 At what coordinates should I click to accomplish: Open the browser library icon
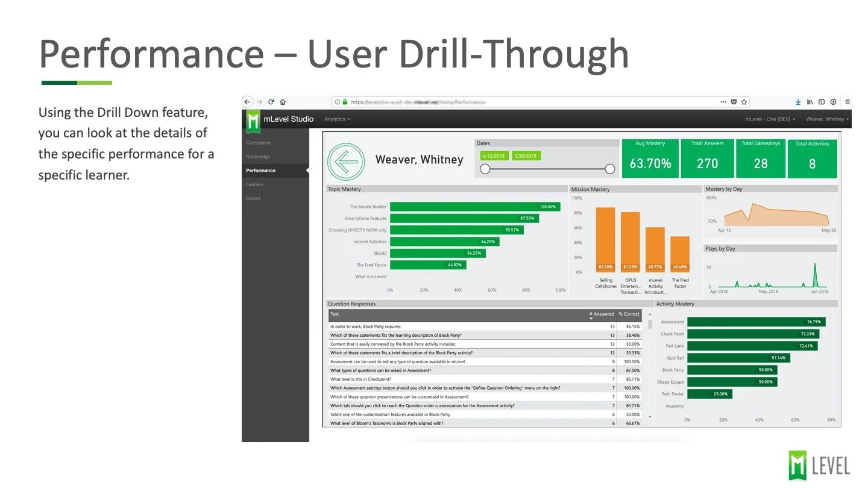point(810,102)
